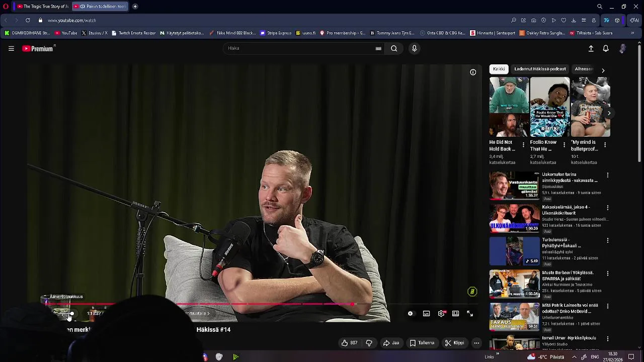Open options for 'My mind is bulletproof'
644x362 pixels.
(605, 145)
